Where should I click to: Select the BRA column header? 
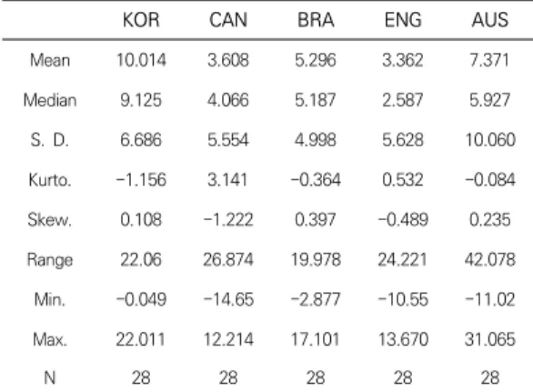[x=316, y=20]
